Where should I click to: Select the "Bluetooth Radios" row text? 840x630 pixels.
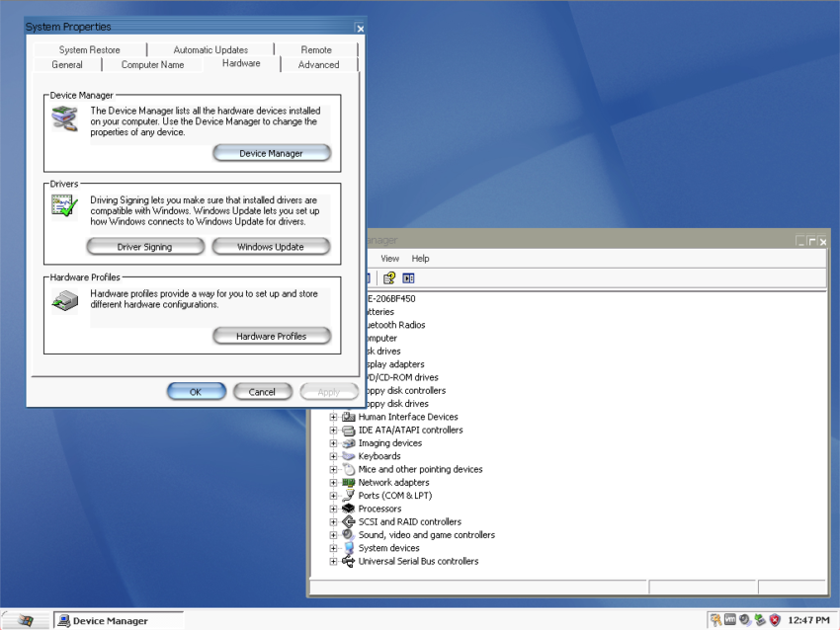tap(395, 325)
